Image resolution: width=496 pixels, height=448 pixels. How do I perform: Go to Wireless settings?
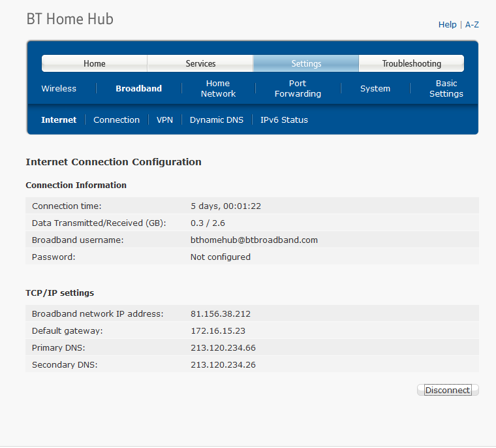59,88
